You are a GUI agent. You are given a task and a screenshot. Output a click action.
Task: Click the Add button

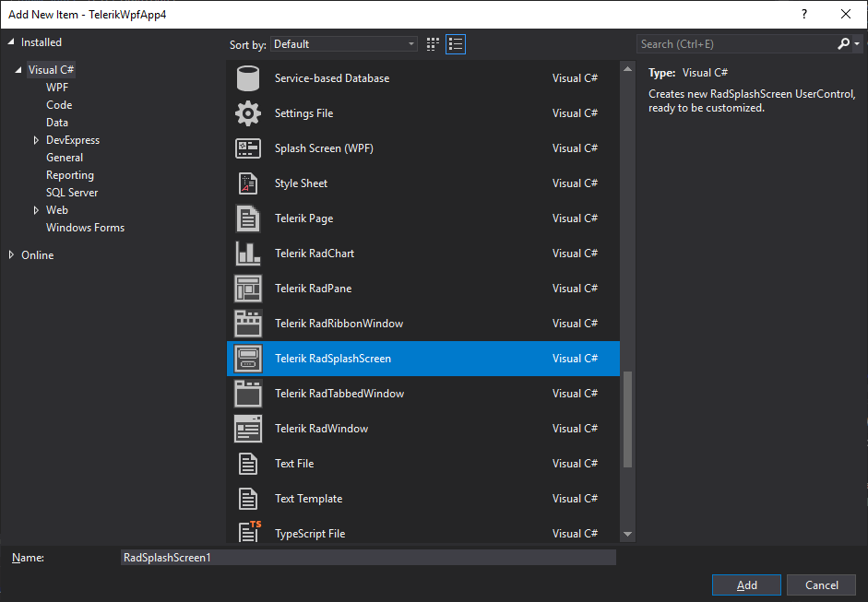click(x=745, y=584)
